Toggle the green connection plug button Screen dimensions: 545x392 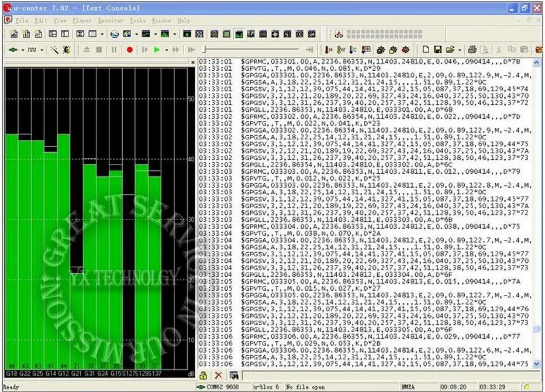click(x=13, y=50)
